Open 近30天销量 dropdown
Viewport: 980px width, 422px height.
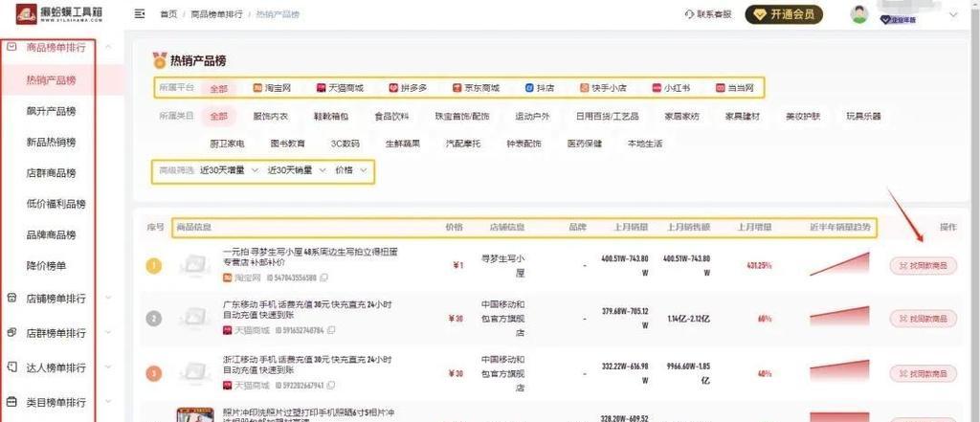pyautogui.click(x=297, y=170)
